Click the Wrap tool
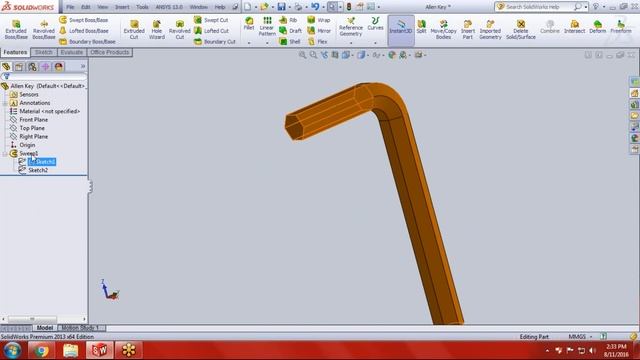Viewport: 640px width, 360px height. pyautogui.click(x=319, y=20)
